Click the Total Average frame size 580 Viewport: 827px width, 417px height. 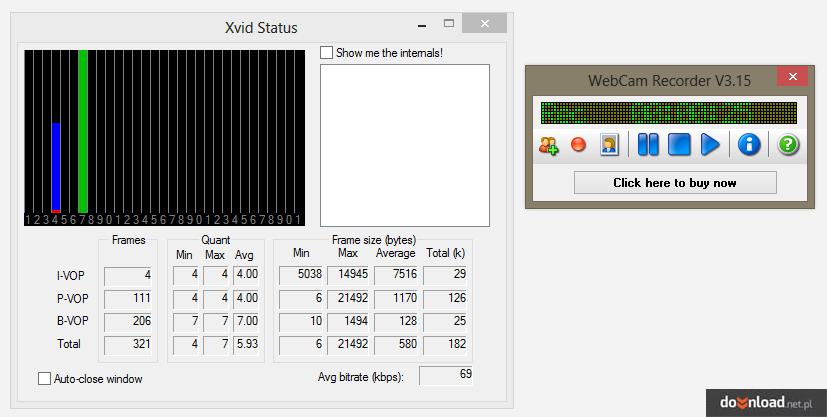coord(396,345)
